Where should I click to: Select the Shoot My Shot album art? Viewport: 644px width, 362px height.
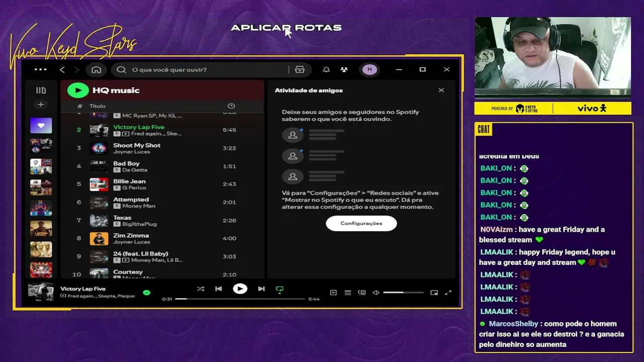click(99, 148)
